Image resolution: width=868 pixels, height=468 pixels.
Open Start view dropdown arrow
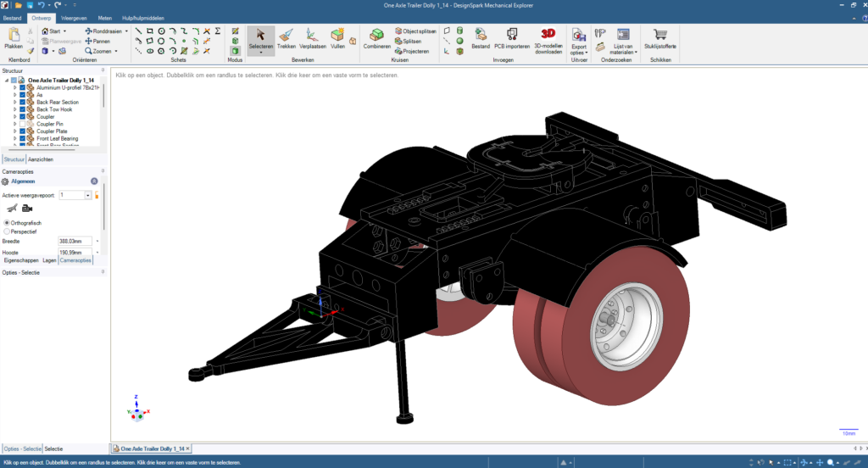(64, 31)
